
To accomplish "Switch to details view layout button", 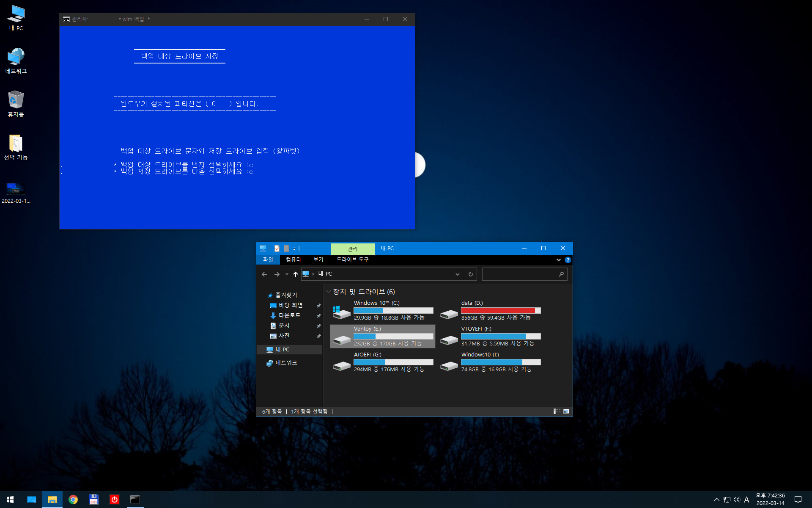I will click(557, 411).
